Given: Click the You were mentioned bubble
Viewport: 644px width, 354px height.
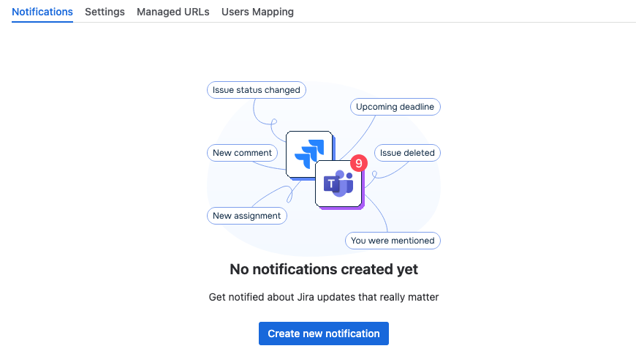Looking at the screenshot, I should pyautogui.click(x=393, y=241).
